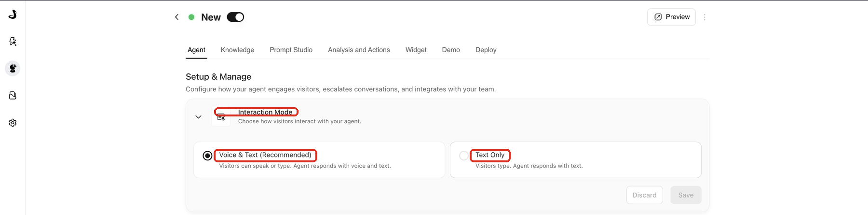Click the app logo in the sidebar
Screen dimensions: 868x215
[13, 14]
